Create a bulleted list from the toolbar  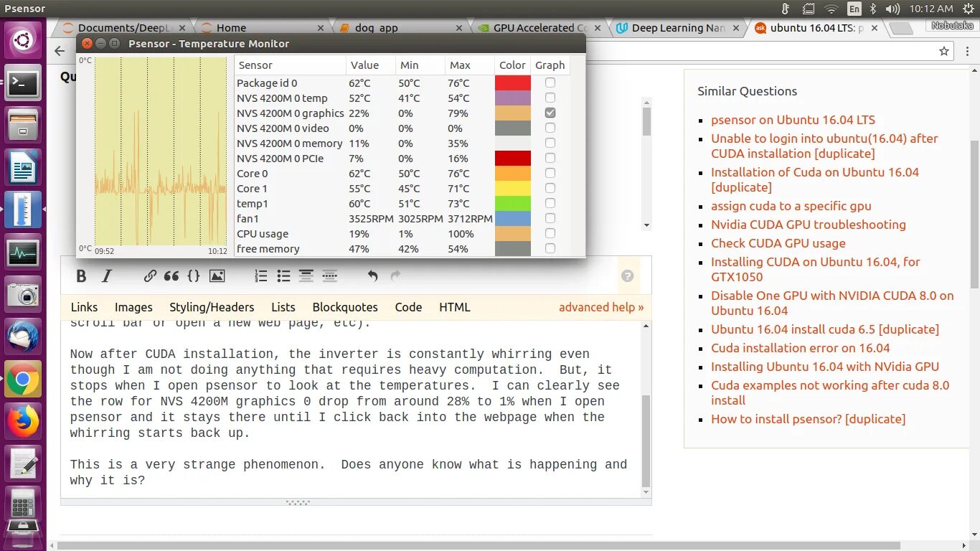coord(283,276)
